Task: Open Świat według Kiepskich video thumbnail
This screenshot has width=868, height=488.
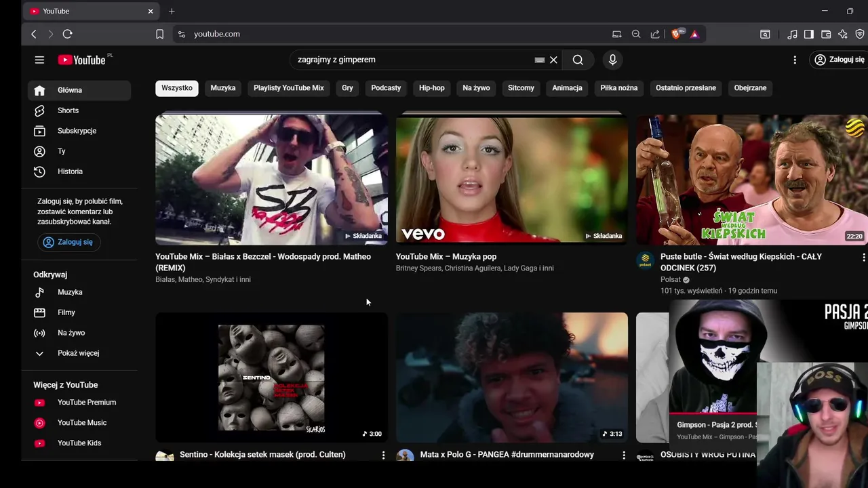Action: (752, 180)
